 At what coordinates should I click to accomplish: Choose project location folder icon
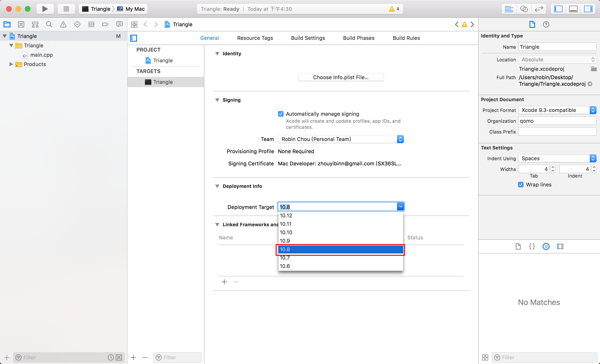click(594, 69)
